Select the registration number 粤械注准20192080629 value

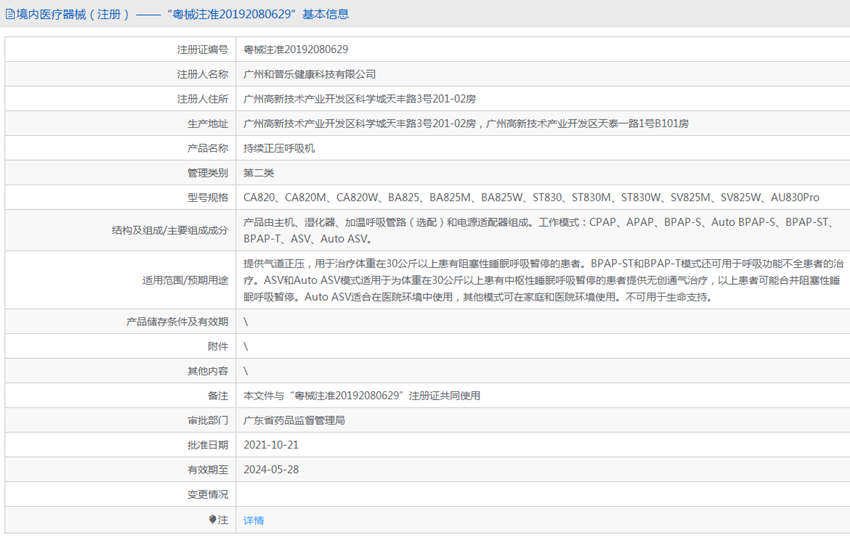click(295, 49)
